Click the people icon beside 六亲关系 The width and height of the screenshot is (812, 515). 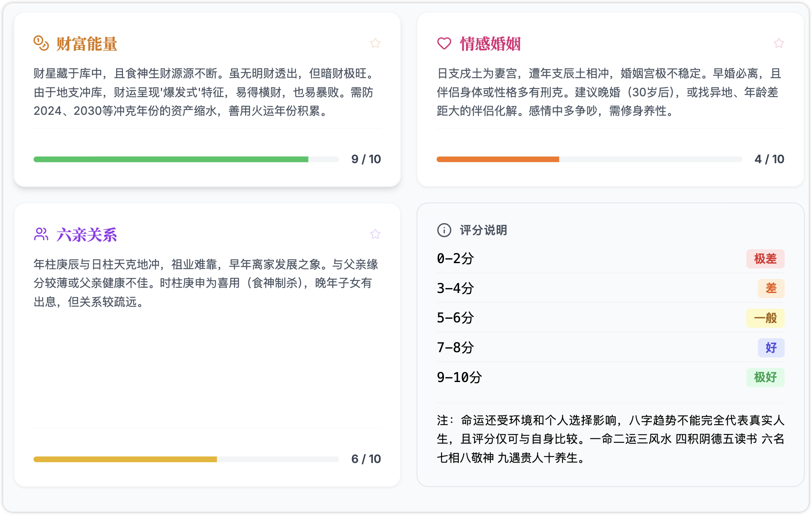pyautogui.click(x=41, y=234)
